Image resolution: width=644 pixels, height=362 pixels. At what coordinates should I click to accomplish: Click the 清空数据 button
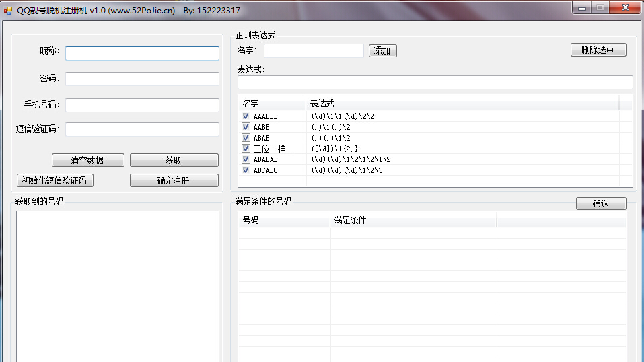[x=88, y=160]
